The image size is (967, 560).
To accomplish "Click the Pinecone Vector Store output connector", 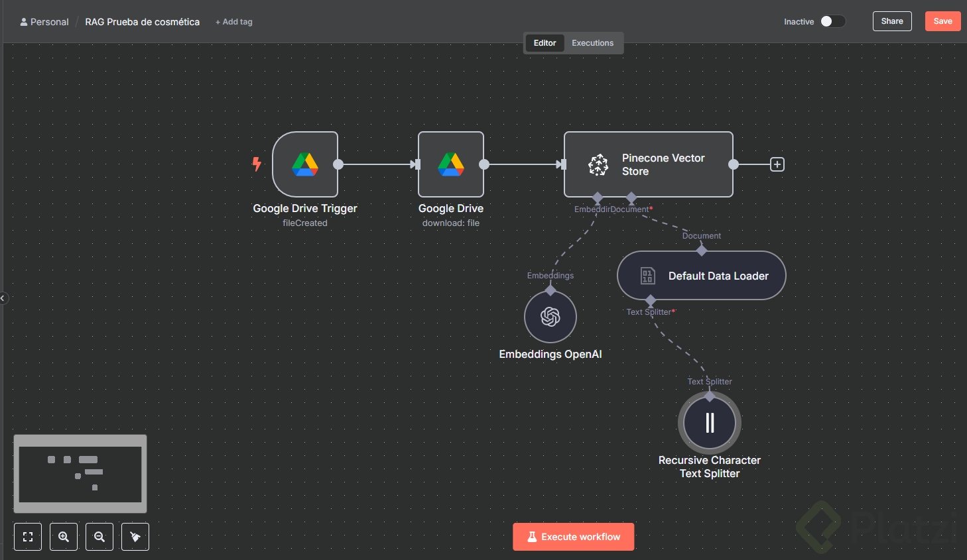I will tap(734, 164).
